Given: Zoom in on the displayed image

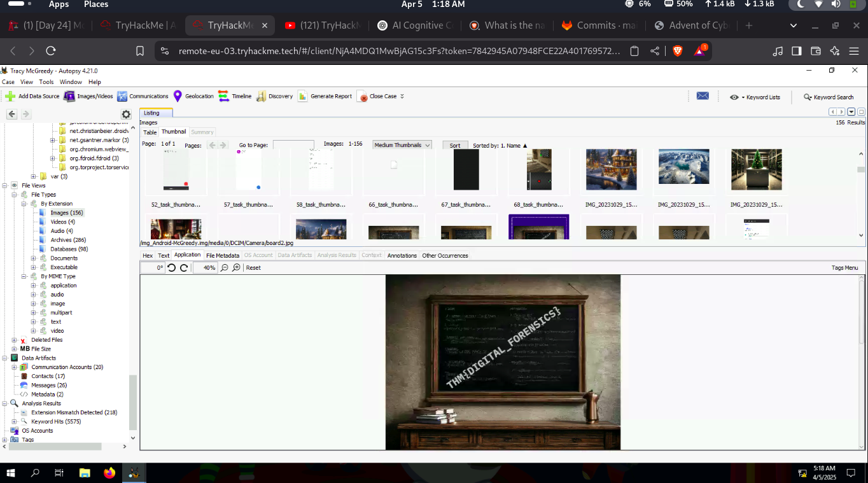Looking at the screenshot, I should [x=236, y=268].
